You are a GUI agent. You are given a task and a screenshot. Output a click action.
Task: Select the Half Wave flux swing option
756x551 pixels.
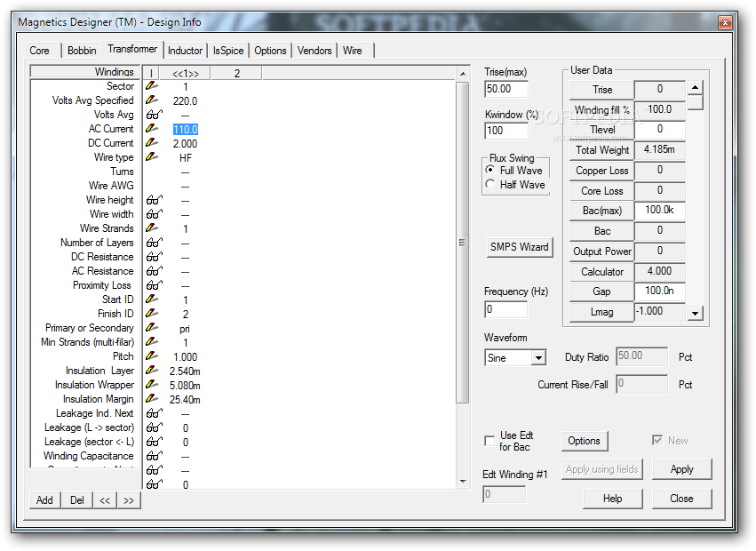point(490,184)
